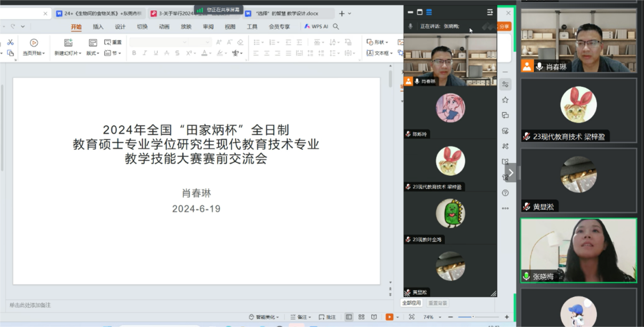
Task: Click the play from current slide icon
Action: point(34,43)
